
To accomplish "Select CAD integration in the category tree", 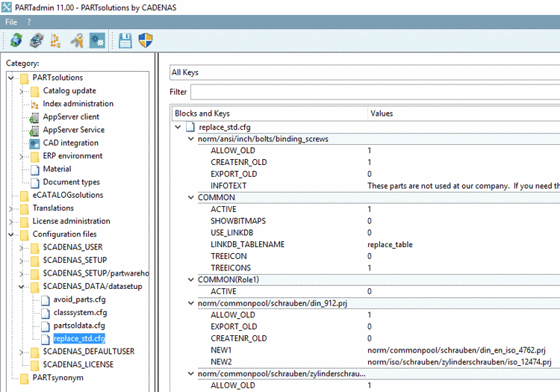I will pos(70,143).
